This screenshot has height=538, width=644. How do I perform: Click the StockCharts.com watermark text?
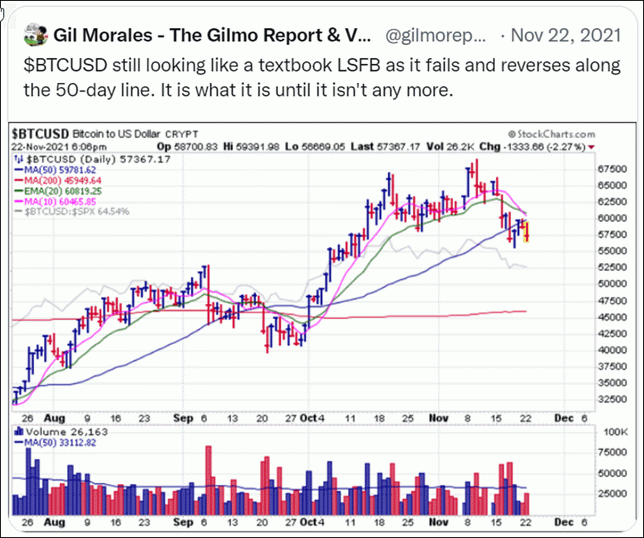[551, 134]
